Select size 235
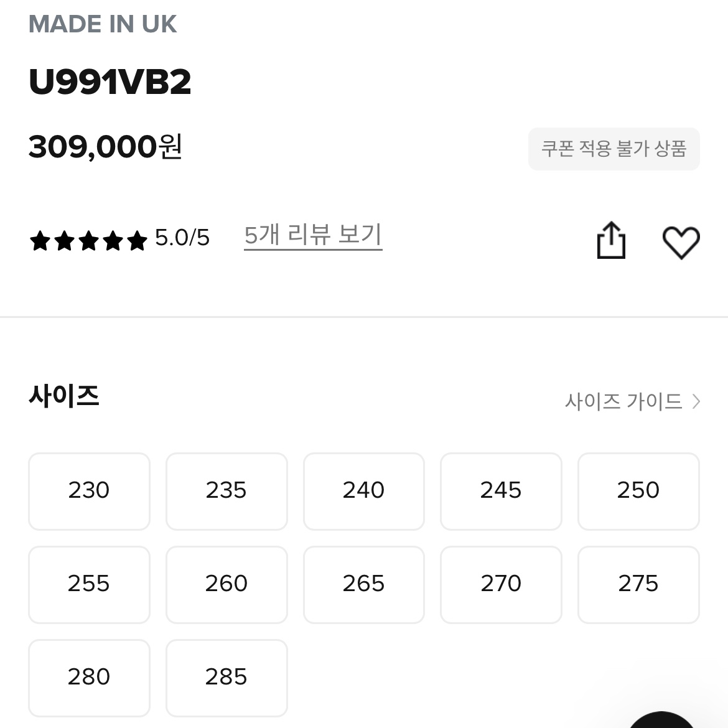This screenshot has width=728, height=728. 226,491
